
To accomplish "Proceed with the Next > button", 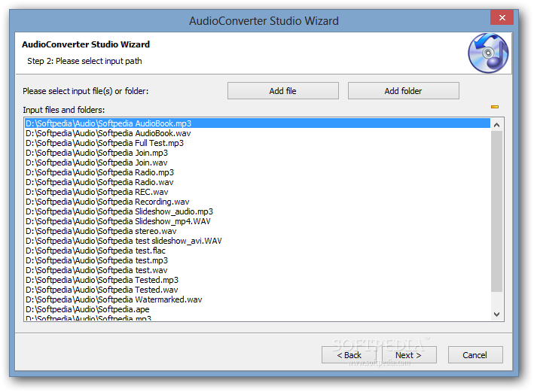I will click(x=409, y=355).
